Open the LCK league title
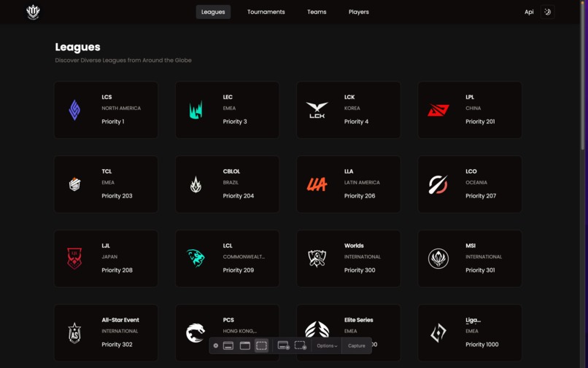588x368 pixels. pyautogui.click(x=349, y=97)
